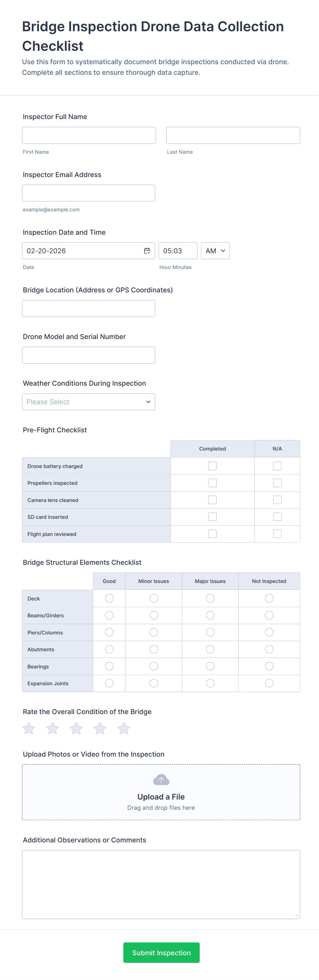Click the Inspector Email Address field
319x980 pixels.
pyautogui.click(x=88, y=193)
